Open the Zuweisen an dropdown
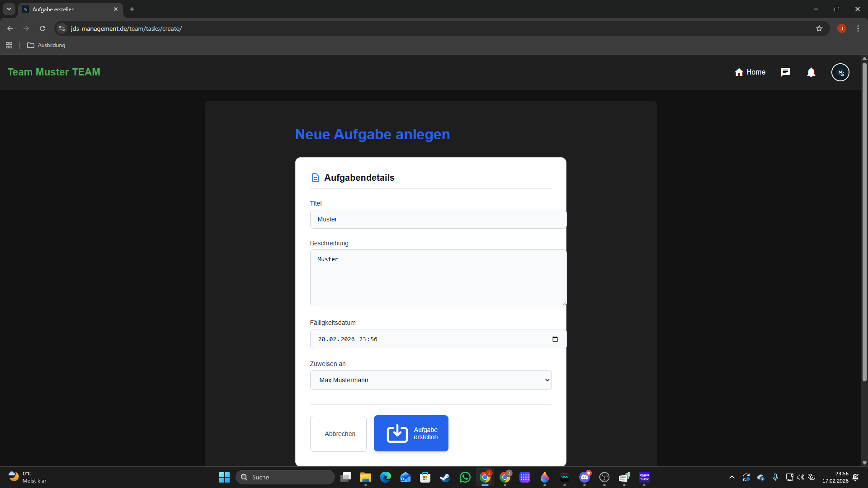The height and width of the screenshot is (488, 868). (430, 380)
